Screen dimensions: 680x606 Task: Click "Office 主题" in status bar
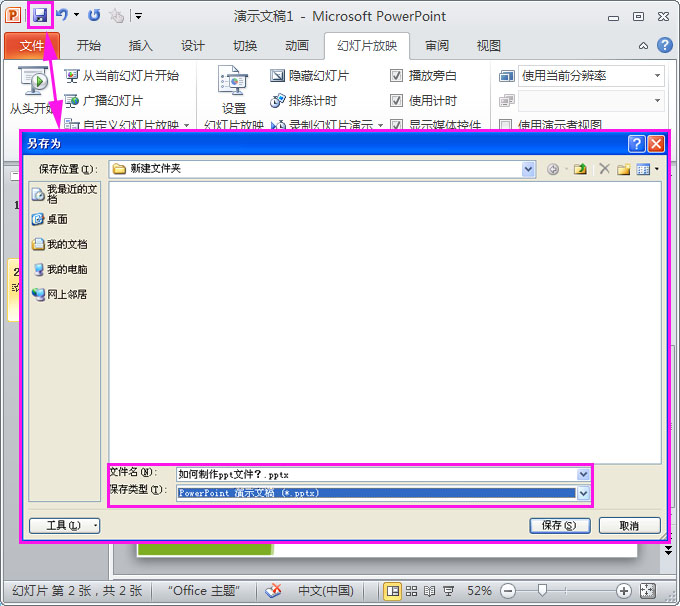[204, 591]
